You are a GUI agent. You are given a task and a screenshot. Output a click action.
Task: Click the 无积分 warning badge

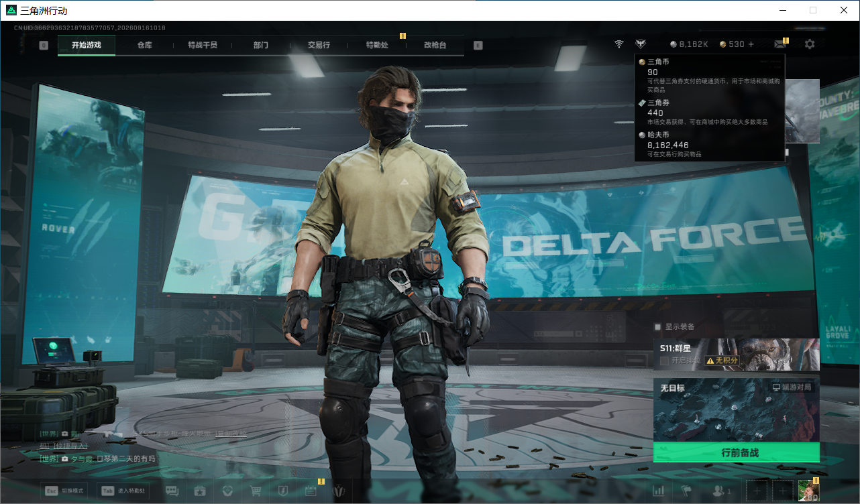722,361
